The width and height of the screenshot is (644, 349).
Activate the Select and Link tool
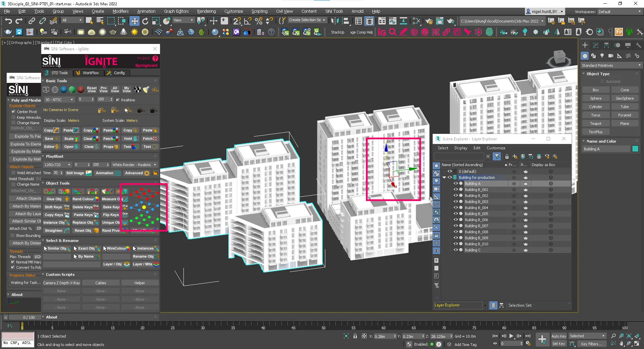[x=32, y=21]
